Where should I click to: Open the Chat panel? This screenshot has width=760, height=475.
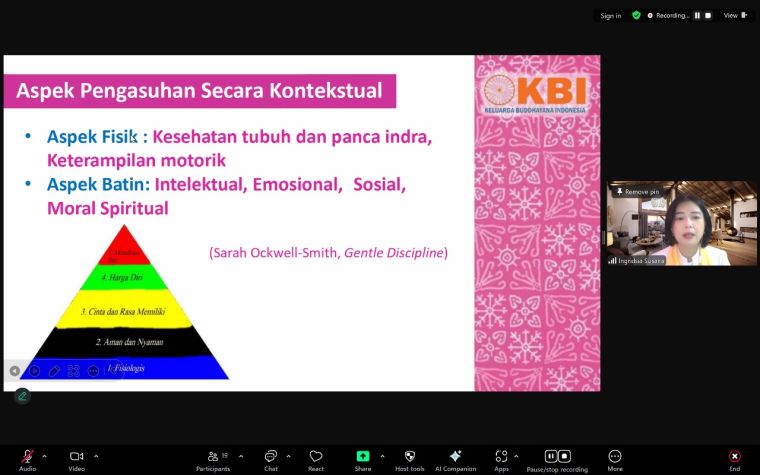(x=271, y=457)
